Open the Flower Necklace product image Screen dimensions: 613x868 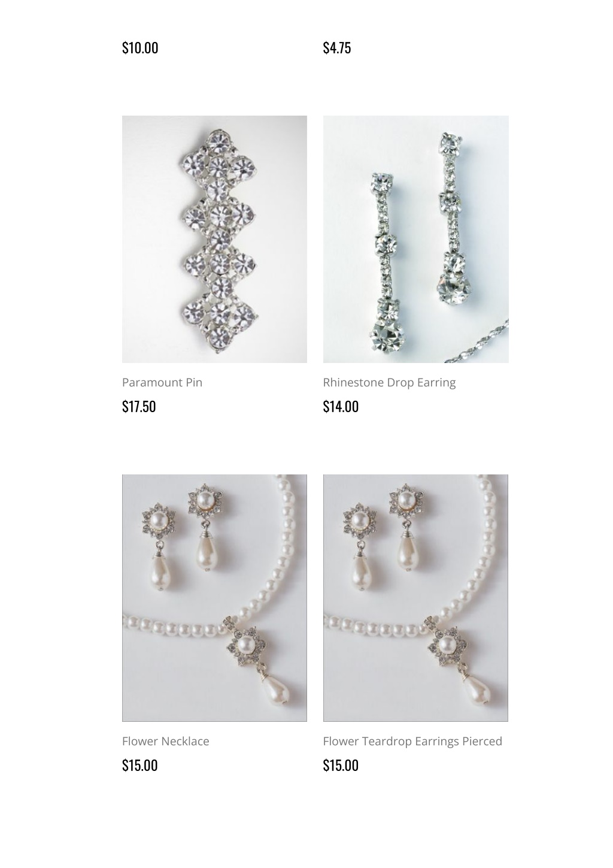214,598
